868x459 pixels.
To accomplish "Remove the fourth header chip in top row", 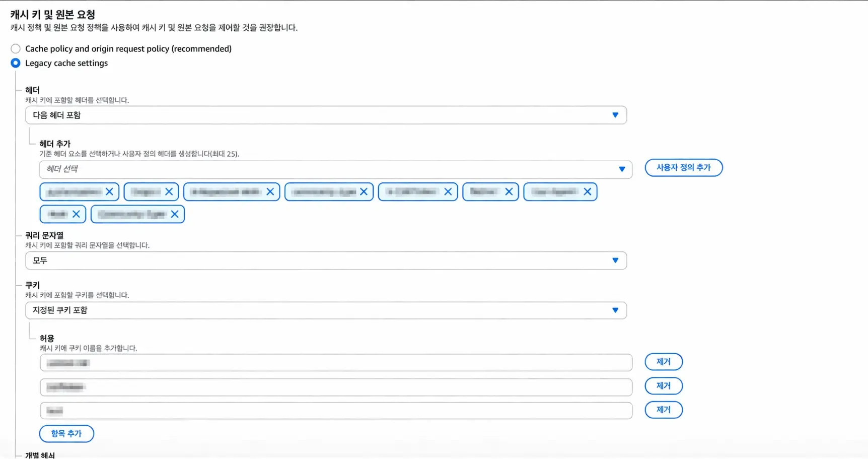I will (x=364, y=192).
